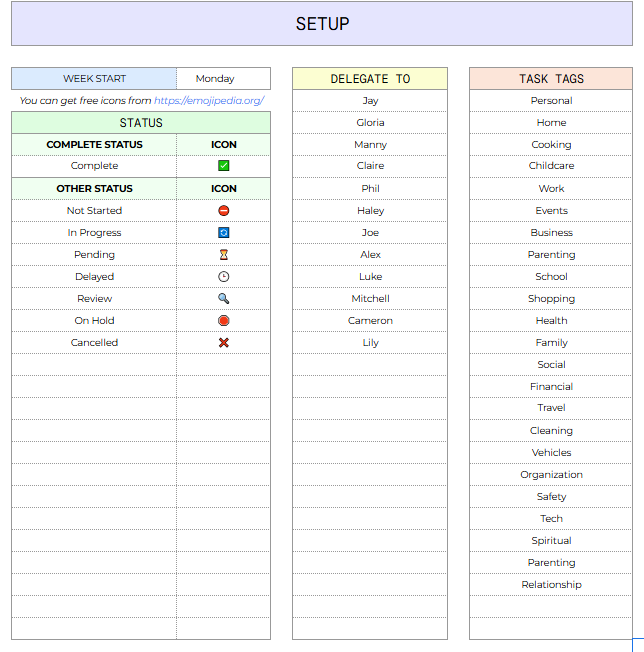Click the TASK TAGS column header
Viewport: 644px width, 652px height.
coord(551,79)
